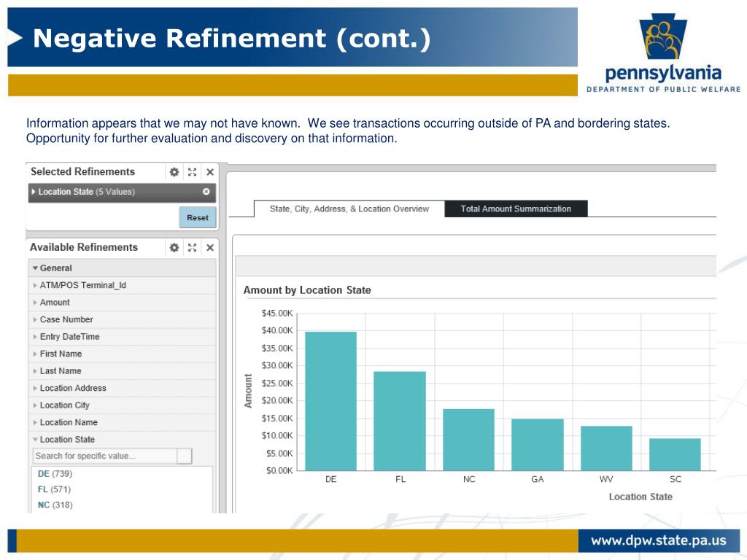Click the SC bar in the chart
Image resolution: width=747 pixels, height=560 pixels.
pos(675,454)
